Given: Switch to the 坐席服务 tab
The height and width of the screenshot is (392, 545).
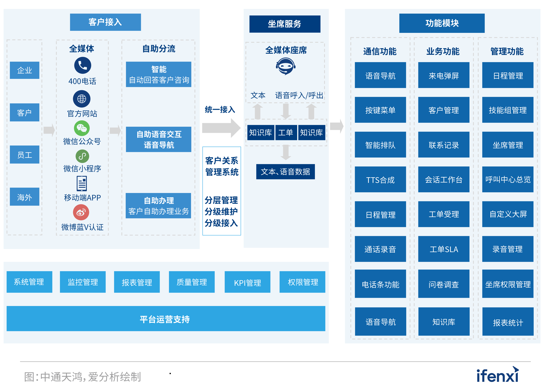Looking at the screenshot, I should [x=285, y=24].
